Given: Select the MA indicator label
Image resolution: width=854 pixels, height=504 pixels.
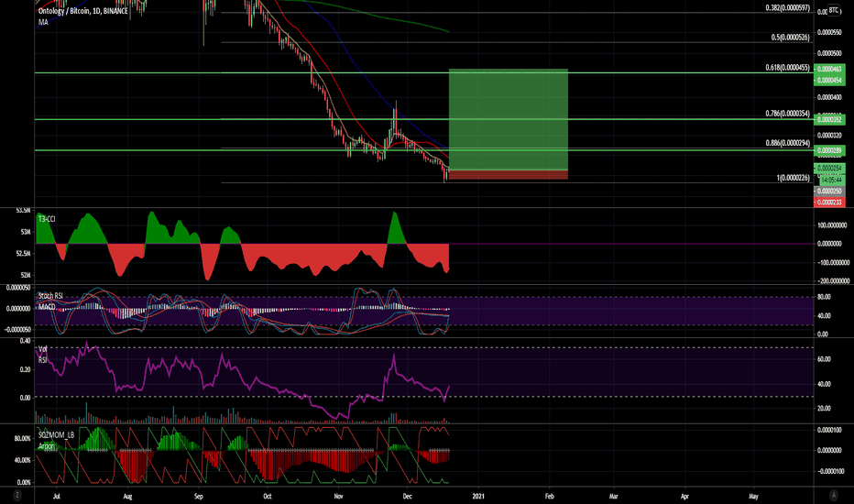Looking at the screenshot, I should (43, 22).
